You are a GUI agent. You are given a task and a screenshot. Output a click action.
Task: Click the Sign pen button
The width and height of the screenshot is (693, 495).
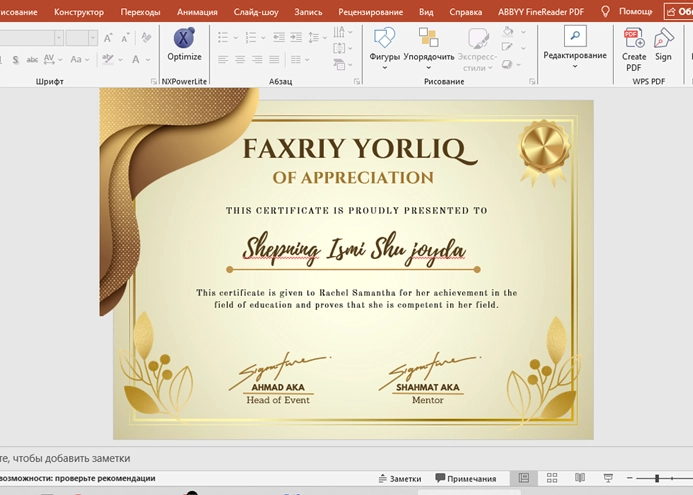click(x=663, y=44)
